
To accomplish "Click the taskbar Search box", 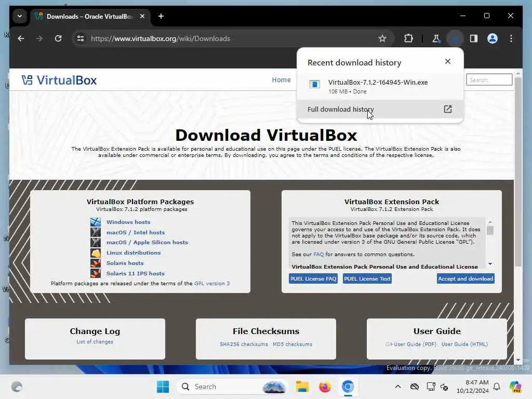I will point(232,387).
